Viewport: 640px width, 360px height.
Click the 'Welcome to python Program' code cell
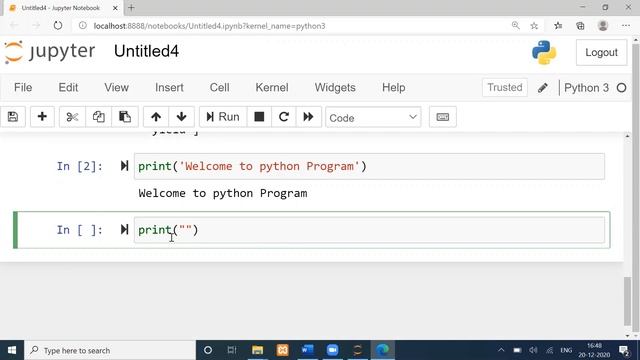tap(369, 166)
